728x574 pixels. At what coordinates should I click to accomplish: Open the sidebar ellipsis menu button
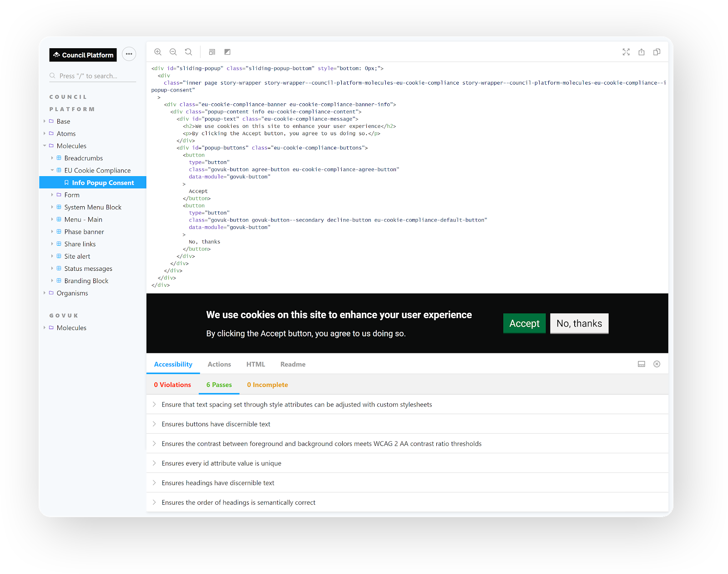click(x=129, y=54)
